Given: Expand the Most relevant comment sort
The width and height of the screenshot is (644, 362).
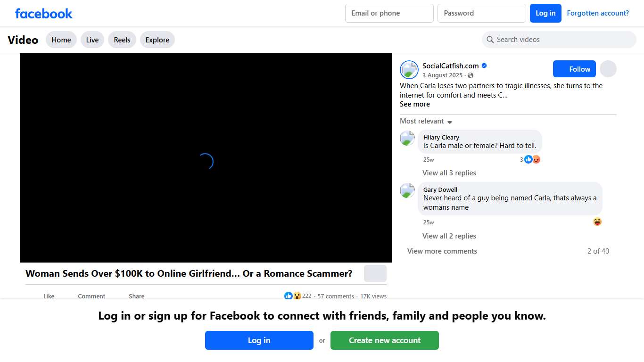Looking at the screenshot, I should [x=426, y=121].
